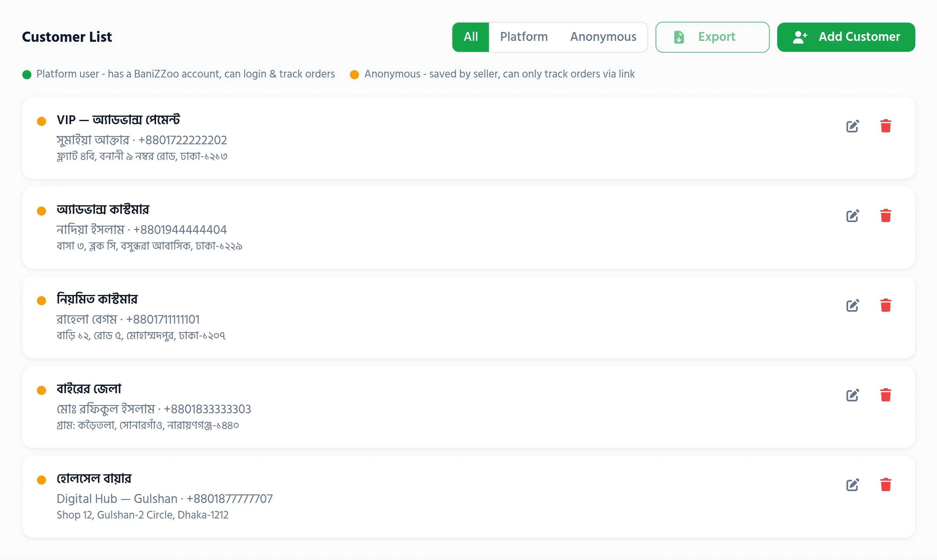
Task: Delete the VIP — অ্যাডভান্স পেমেন্ট customer
Action: 886,126
